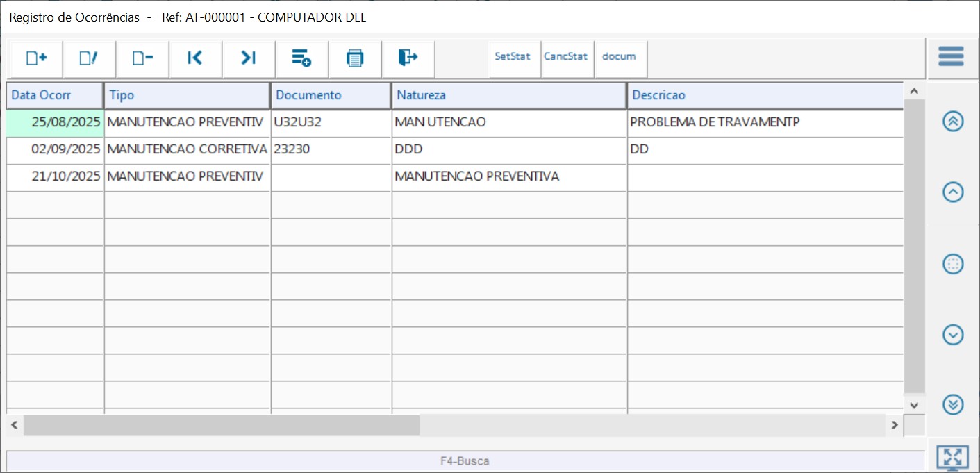This screenshot has width=980, height=473.
Task: Click the delete record icon
Action: coord(142,58)
